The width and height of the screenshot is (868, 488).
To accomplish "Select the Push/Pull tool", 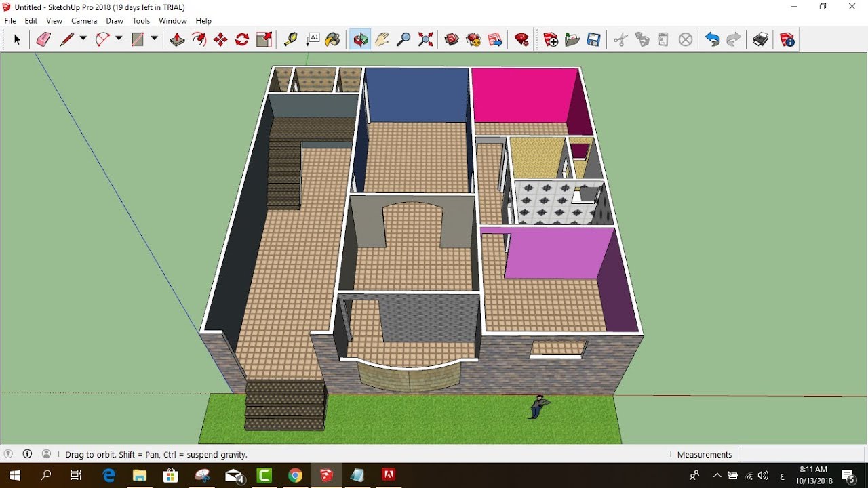I will [x=177, y=40].
